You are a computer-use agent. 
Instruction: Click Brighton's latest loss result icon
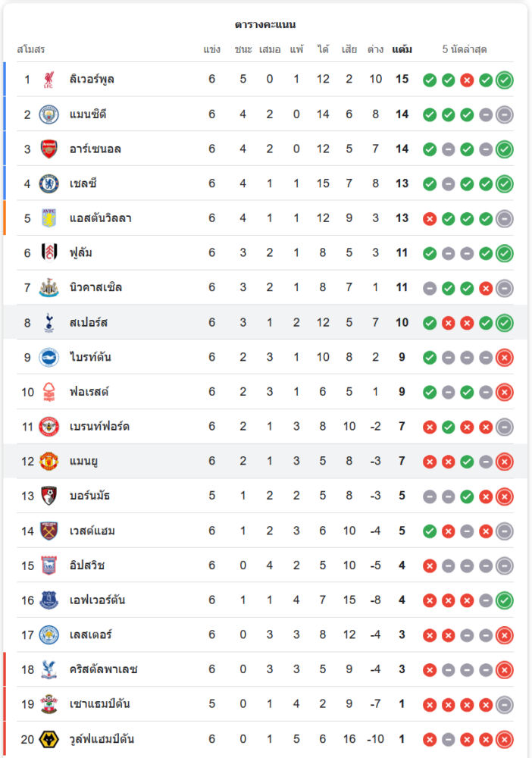[505, 357]
